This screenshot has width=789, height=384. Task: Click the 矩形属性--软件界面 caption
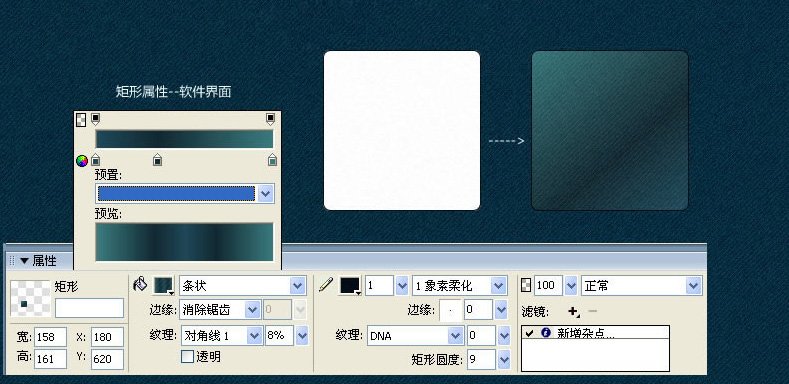(x=174, y=92)
